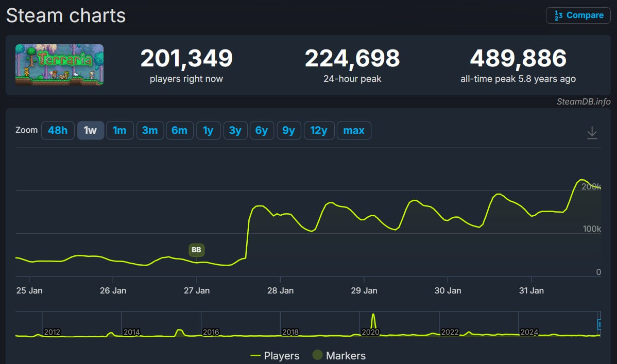Image resolution: width=617 pixels, height=364 pixels.
Task: Download the chart data icon
Action: click(x=592, y=133)
